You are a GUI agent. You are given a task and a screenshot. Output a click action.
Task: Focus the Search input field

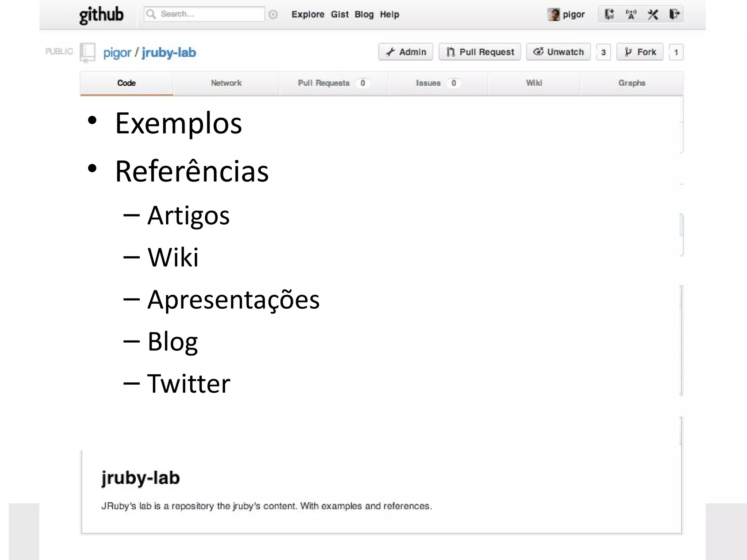(204, 14)
